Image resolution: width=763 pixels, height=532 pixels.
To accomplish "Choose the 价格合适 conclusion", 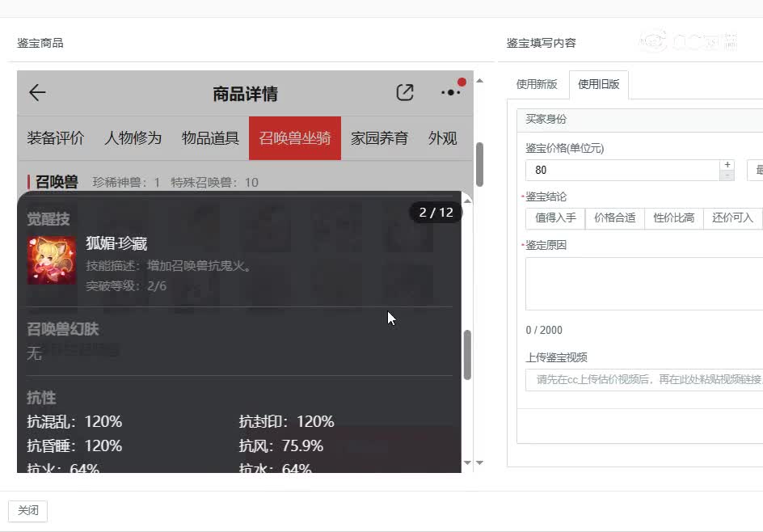I will (614, 217).
